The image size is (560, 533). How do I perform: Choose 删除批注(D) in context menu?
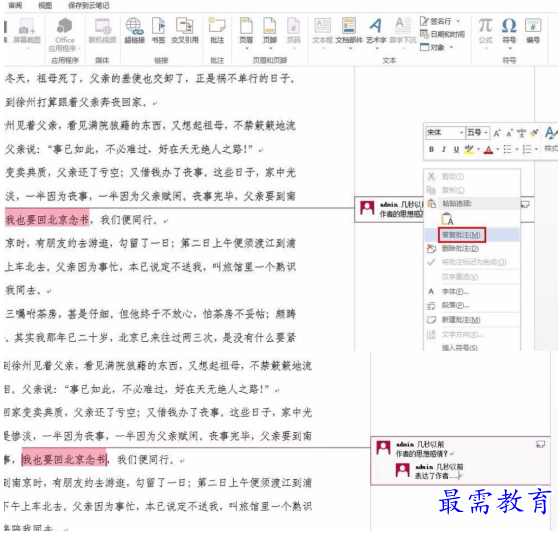(x=471, y=248)
